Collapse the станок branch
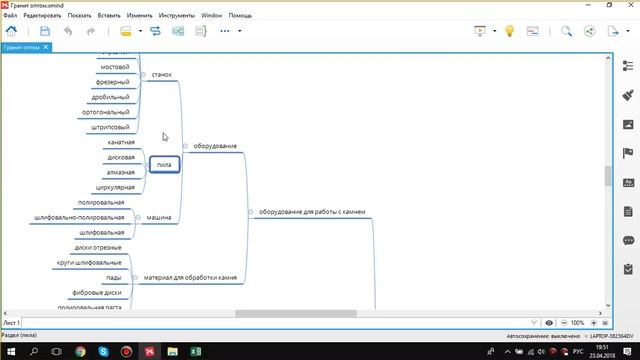 (x=143, y=75)
